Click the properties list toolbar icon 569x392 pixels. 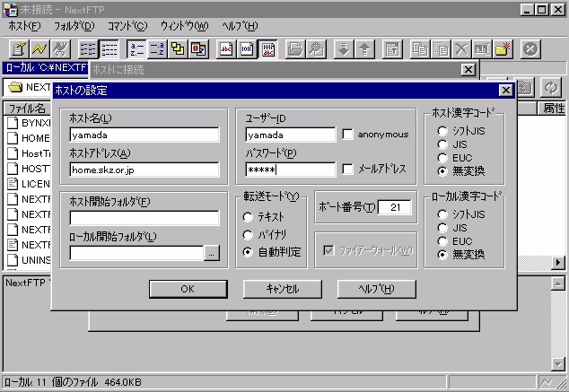tap(392, 48)
